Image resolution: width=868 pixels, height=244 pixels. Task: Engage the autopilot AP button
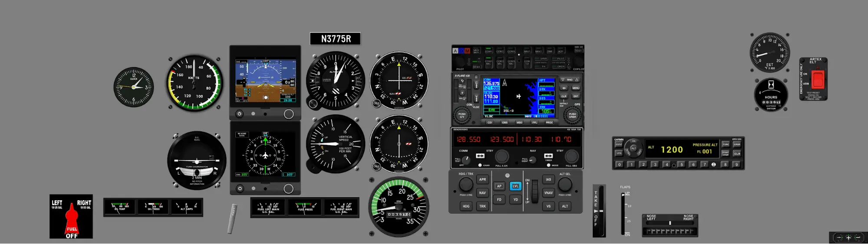(499, 186)
